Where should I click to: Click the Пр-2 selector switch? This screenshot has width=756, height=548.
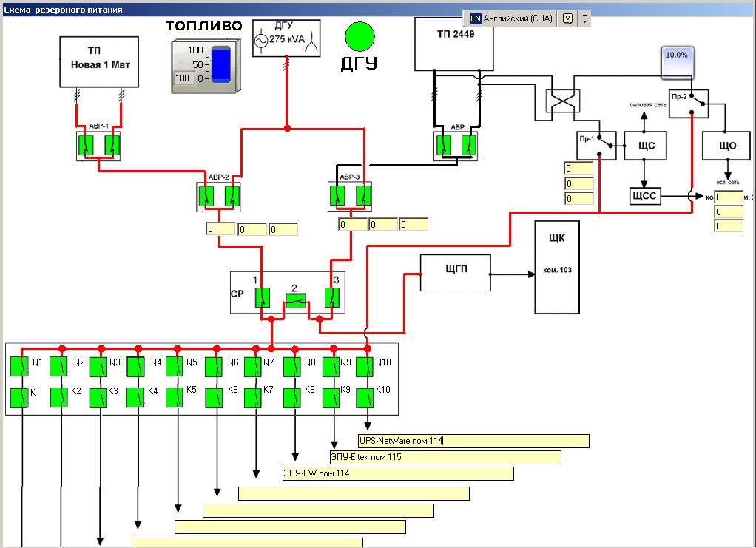coord(689,104)
